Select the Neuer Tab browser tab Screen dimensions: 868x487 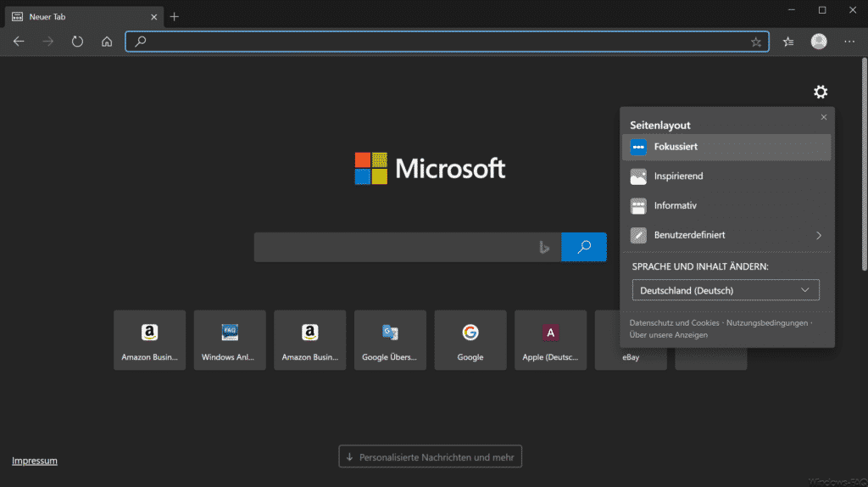tap(84, 17)
